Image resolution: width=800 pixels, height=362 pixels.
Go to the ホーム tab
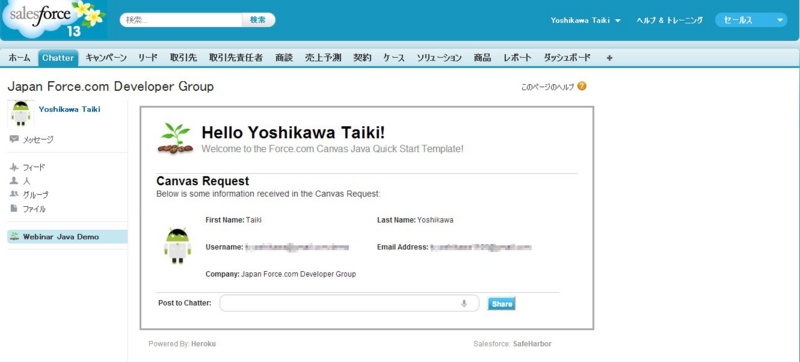click(x=19, y=58)
